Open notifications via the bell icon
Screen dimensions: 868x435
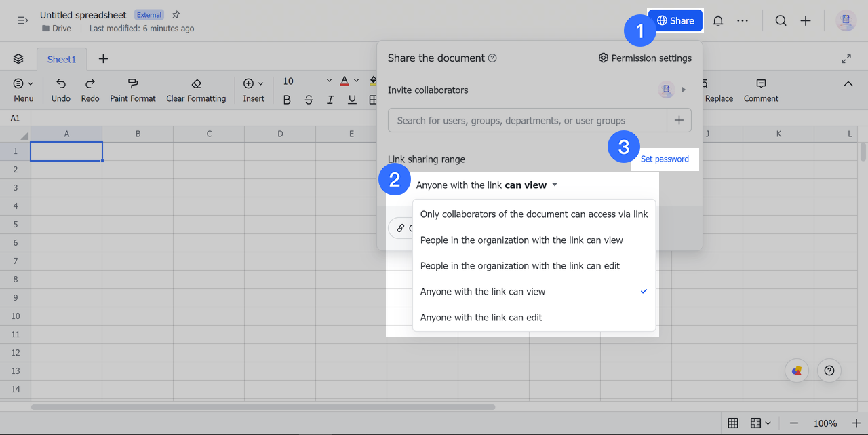[x=718, y=20]
